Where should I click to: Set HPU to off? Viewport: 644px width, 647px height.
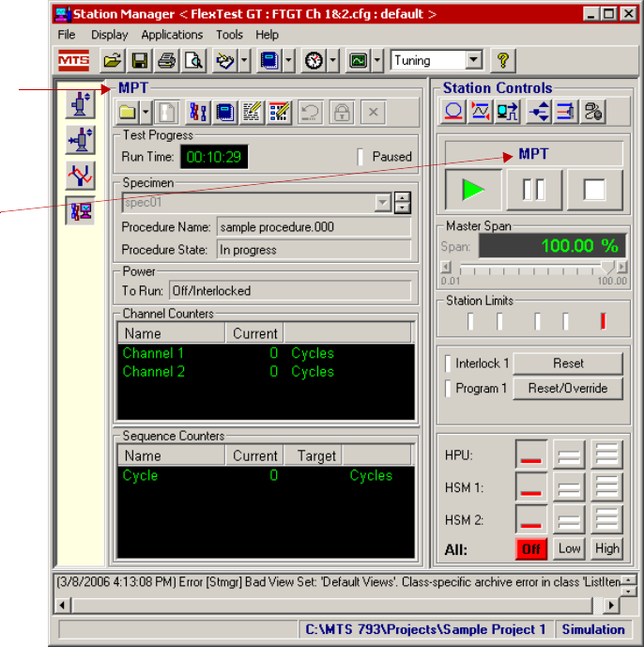(531, 454)
